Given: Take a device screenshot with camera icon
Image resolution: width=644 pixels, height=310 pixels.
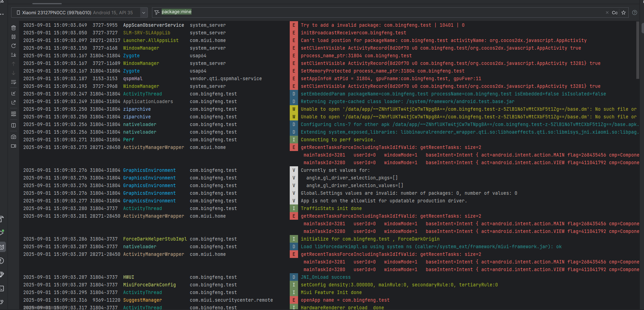Looking at the screenshot, I should [x=14, y=137].
